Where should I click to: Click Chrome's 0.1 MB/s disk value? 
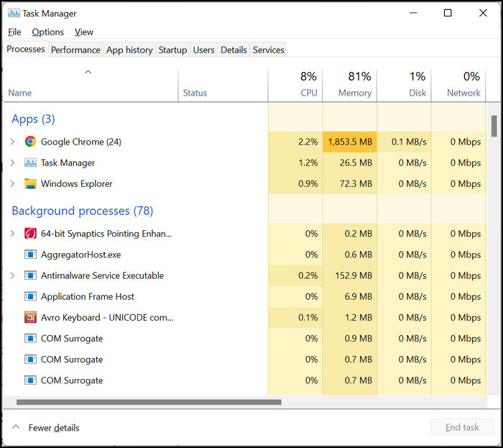point(409,142)
